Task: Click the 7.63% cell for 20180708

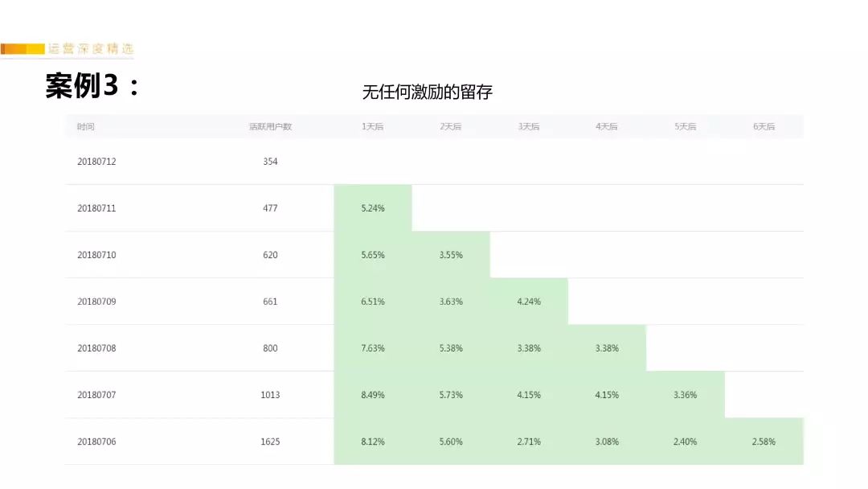Action: (x=373, y=348)
